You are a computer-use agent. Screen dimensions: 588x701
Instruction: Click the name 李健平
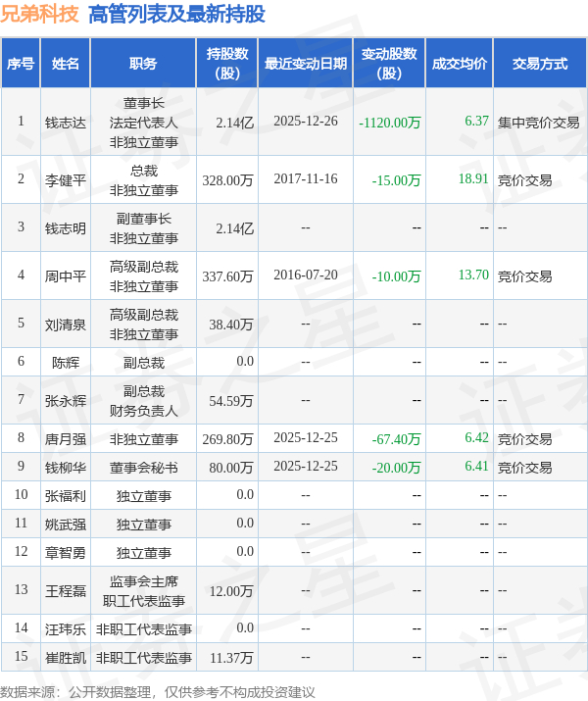click(x=66, y=180)
